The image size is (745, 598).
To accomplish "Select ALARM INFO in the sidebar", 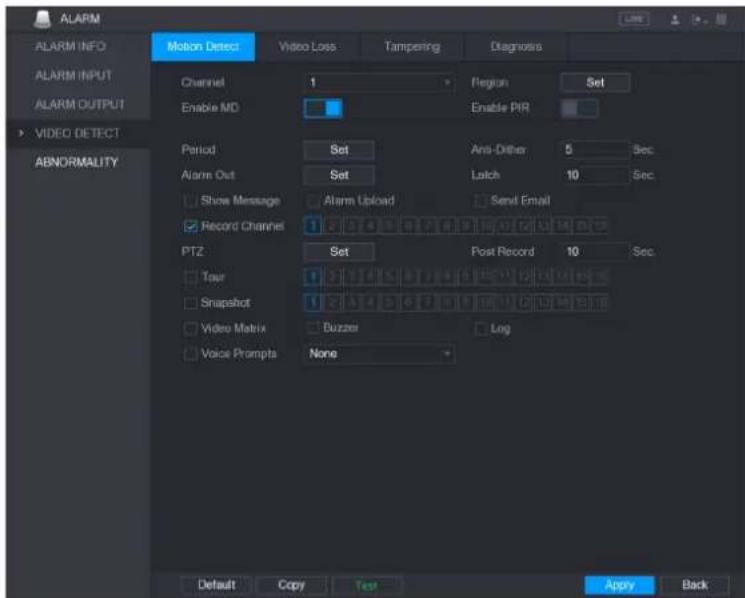I will pos(70,47).
